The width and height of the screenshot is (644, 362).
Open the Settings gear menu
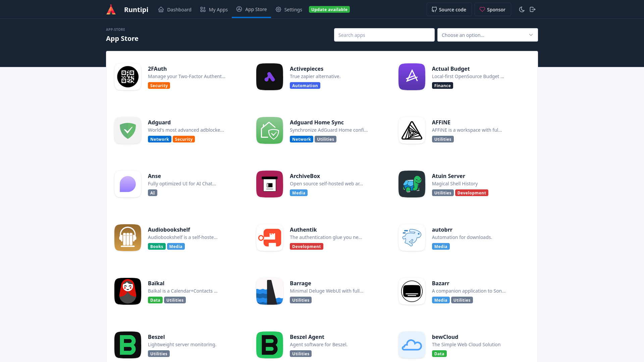point(288,9)
